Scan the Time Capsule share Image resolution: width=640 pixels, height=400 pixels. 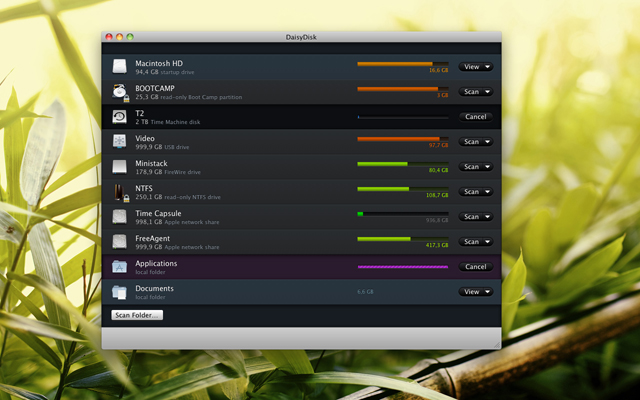click(x=471, y=217)
